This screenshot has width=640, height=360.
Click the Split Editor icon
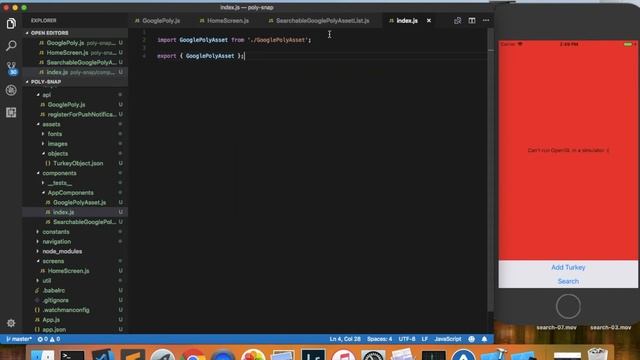(x=472, y=20)
